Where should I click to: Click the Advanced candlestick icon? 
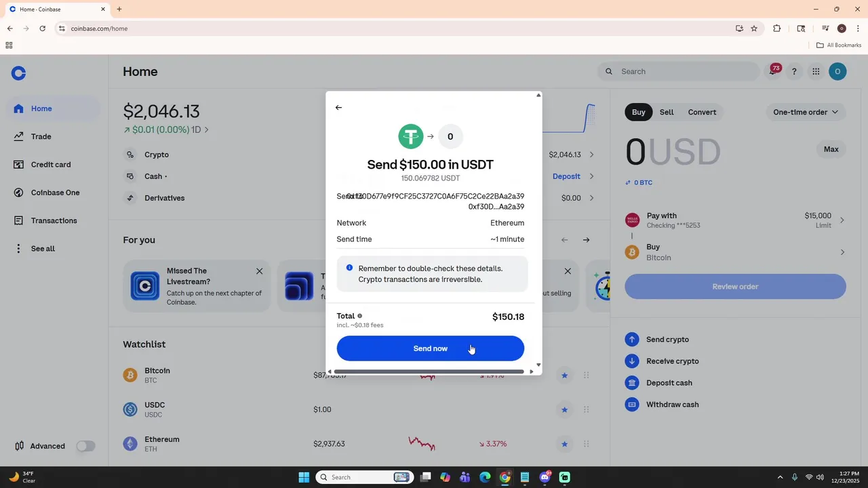(x=19, y=446)
